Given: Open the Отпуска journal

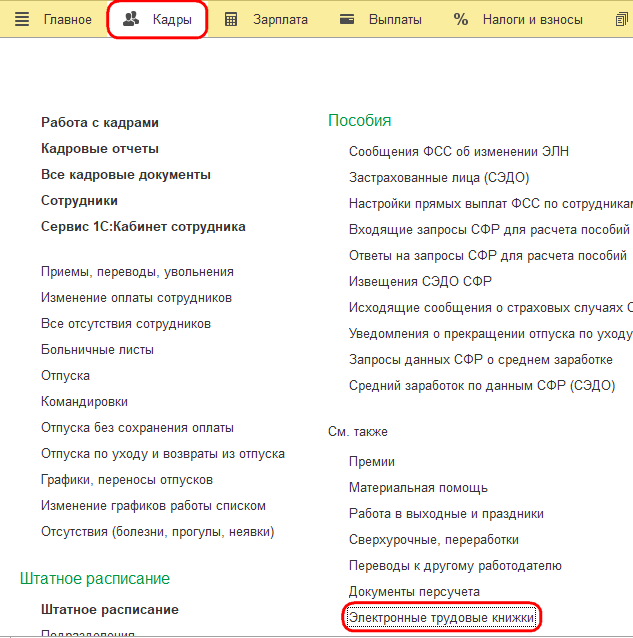Looking at the screenshot, I should (65, 376).
